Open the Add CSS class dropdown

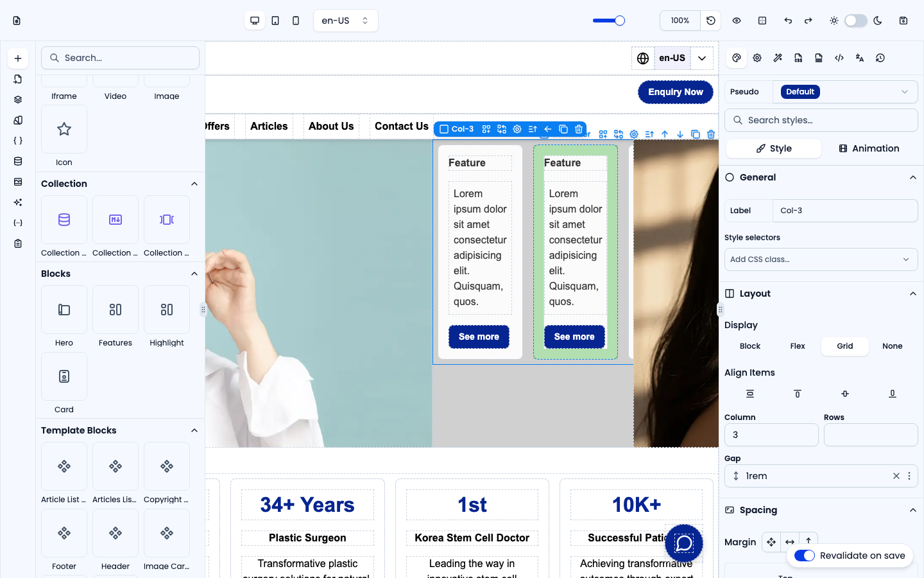(821, 259)
